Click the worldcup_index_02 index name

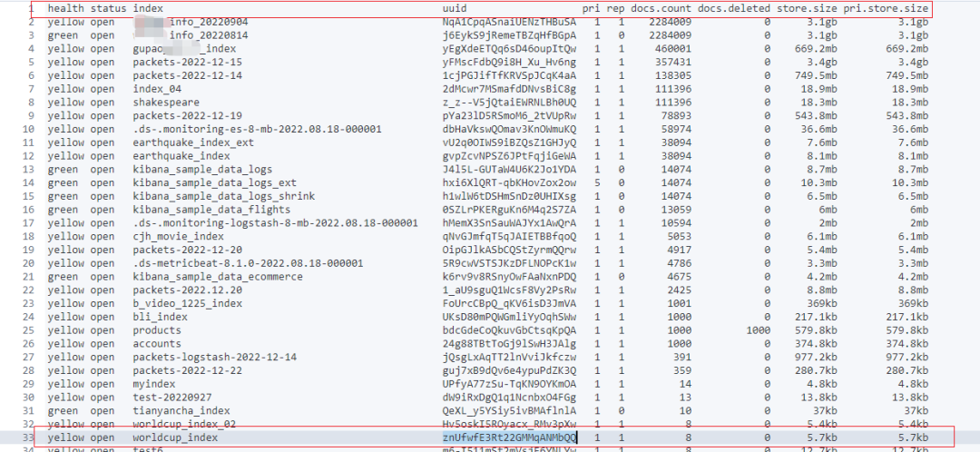184,424
